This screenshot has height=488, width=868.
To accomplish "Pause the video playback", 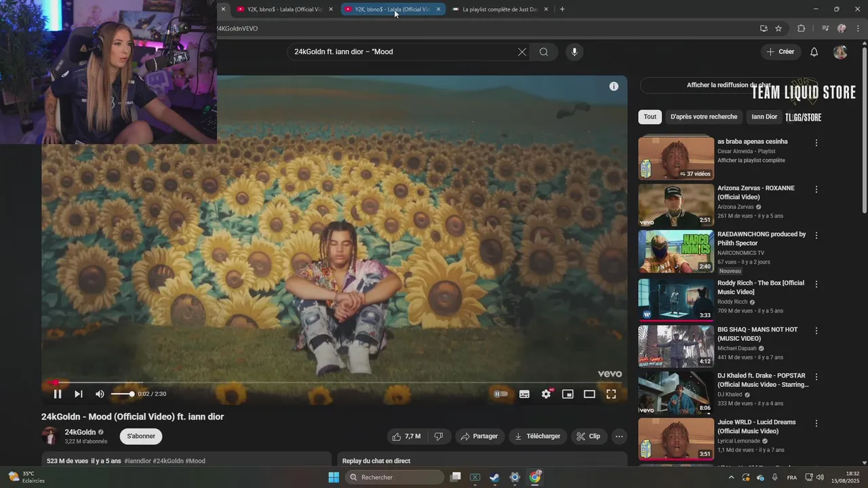I will click(58, 394).
